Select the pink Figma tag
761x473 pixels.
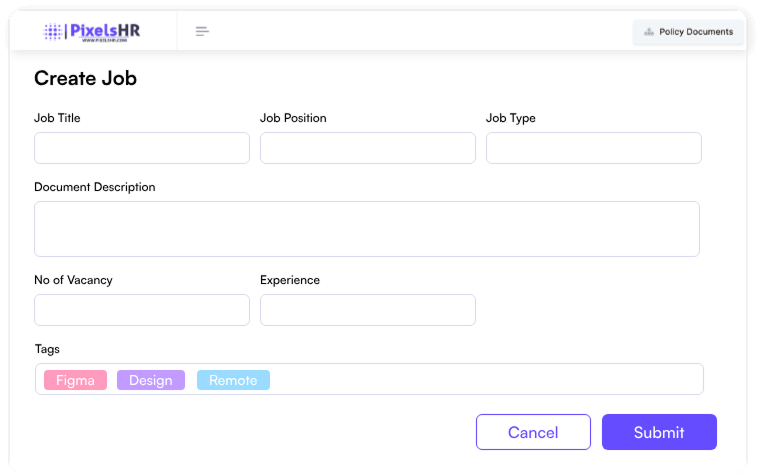coord(75,380)
